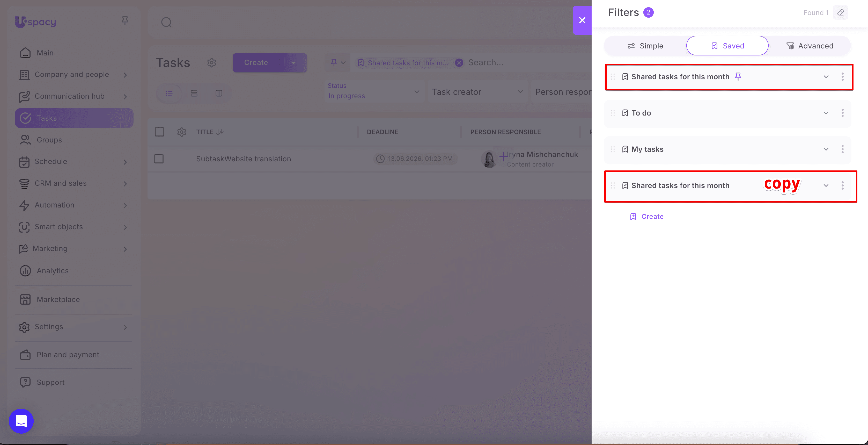The image size is (868, 445).
Task: Open the global search magnifier icon
Action: click(166, 23)
